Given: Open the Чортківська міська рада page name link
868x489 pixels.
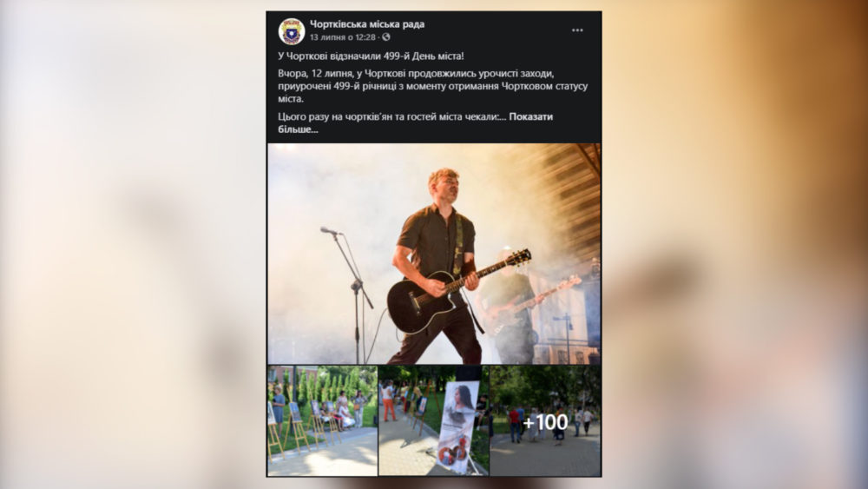Looking at the screenshot, I should point(367,23).
